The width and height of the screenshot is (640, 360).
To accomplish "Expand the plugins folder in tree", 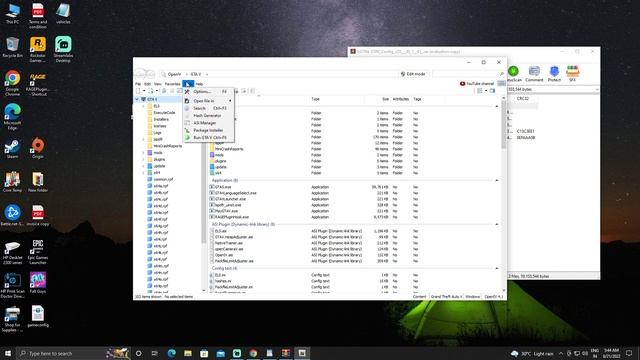I will (143, 159).
